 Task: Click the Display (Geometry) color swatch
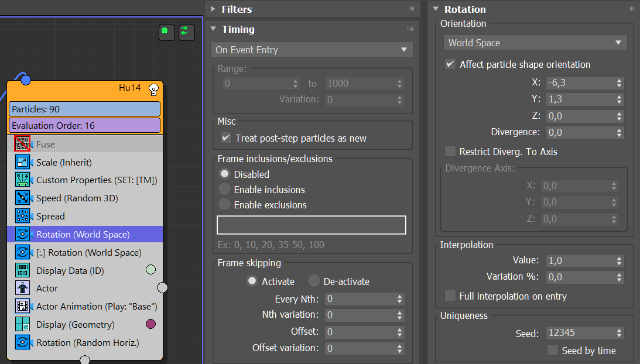(x=150, y=324)
